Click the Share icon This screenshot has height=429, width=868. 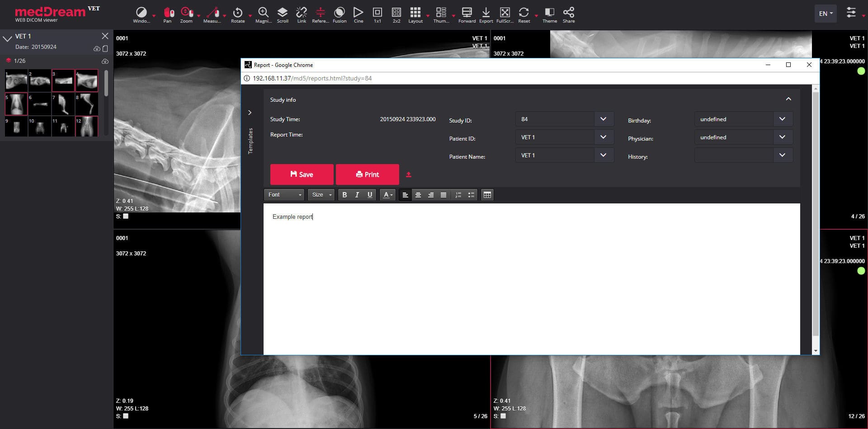568,14
